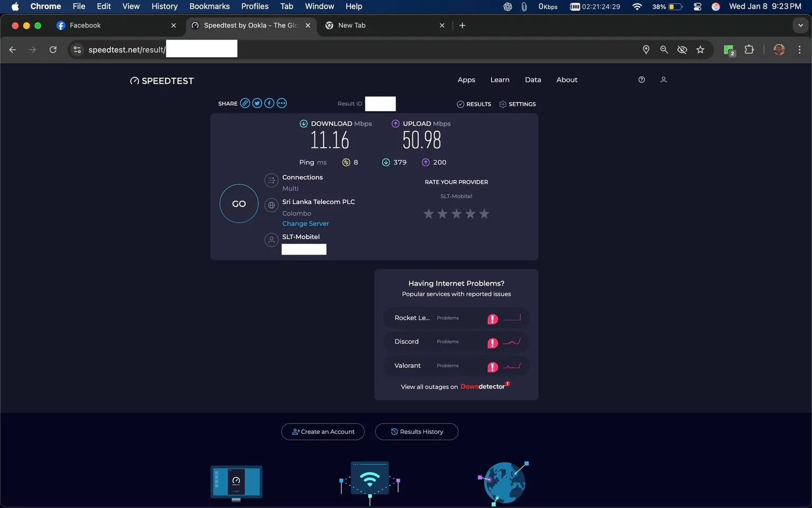
Task: Rate provider five stars
Action: click(x=484, y=214)
